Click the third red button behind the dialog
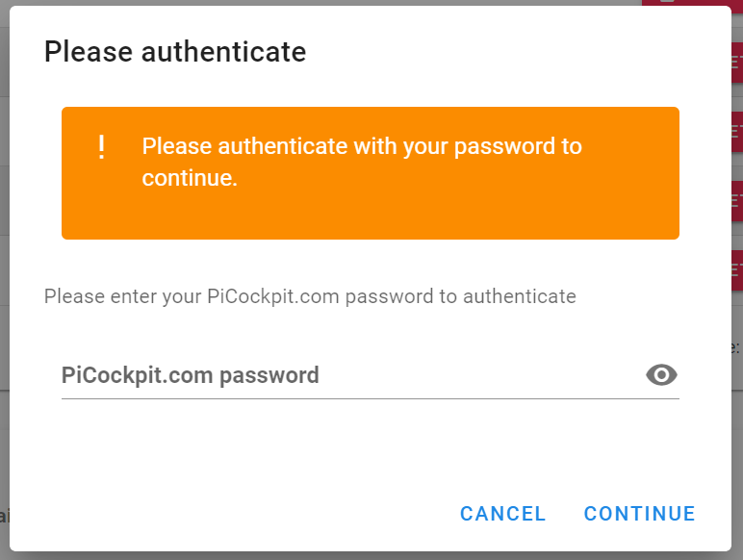 click(x=737, y=201)
